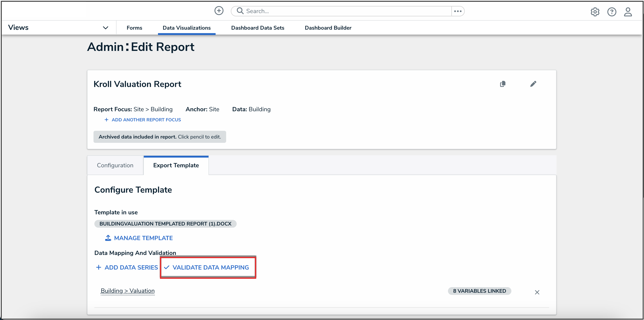Open the help question mark icon

[x=612, y=12]
